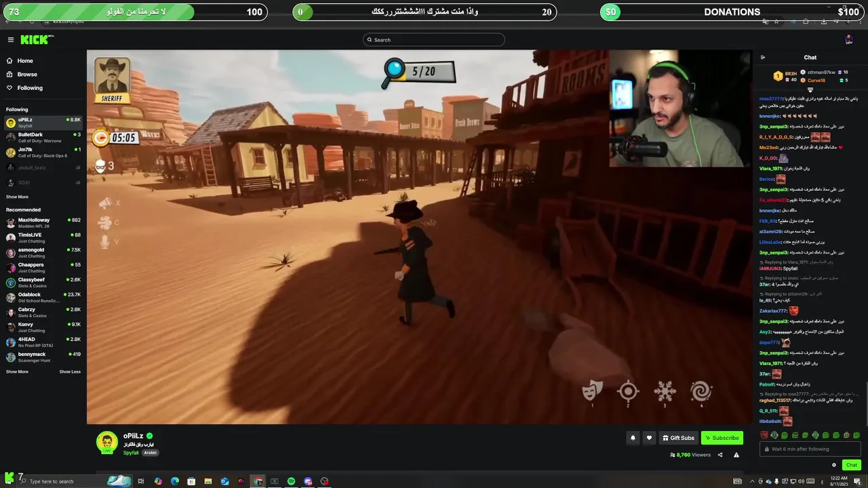Screen dimensions: 868x488
Task: Open volume control in system tray
Action: tap(801, 481)
